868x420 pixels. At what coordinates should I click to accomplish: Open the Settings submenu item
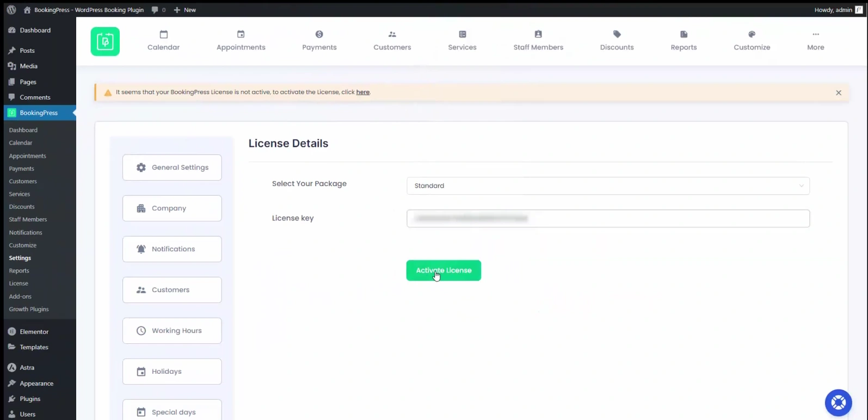(x=20, y=258)
